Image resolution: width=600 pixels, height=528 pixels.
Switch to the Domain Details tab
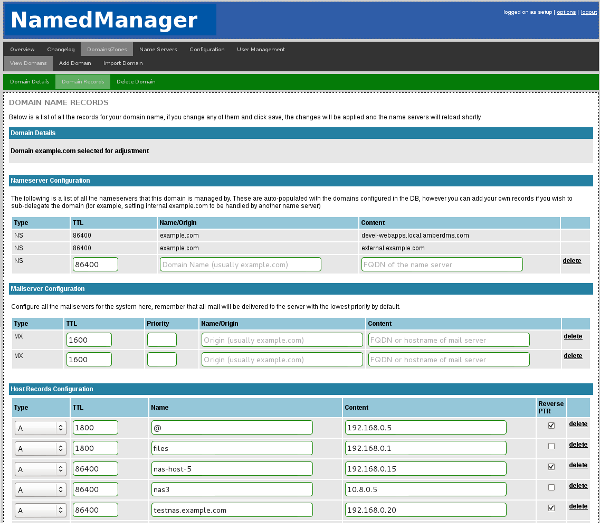tap(29, 82)
